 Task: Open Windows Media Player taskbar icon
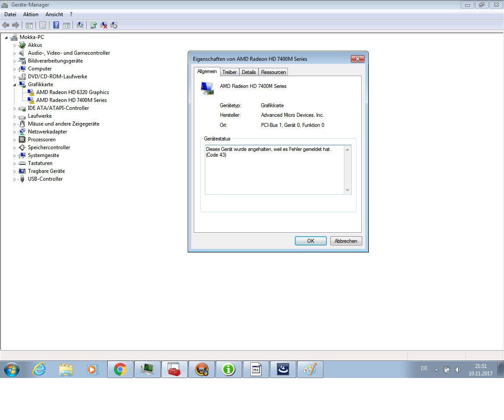(93, 369)
